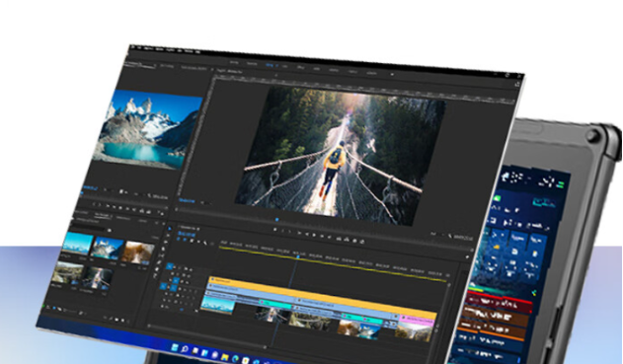623x364 pixels.
Task: Click the Windows Start icon on the taskbar
Action: (174, 347)
